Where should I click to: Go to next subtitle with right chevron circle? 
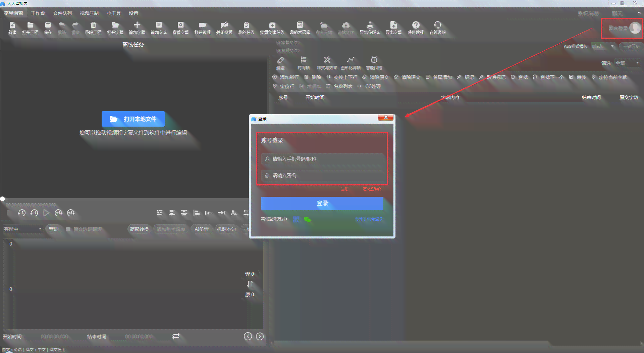[x=260, y=337]
